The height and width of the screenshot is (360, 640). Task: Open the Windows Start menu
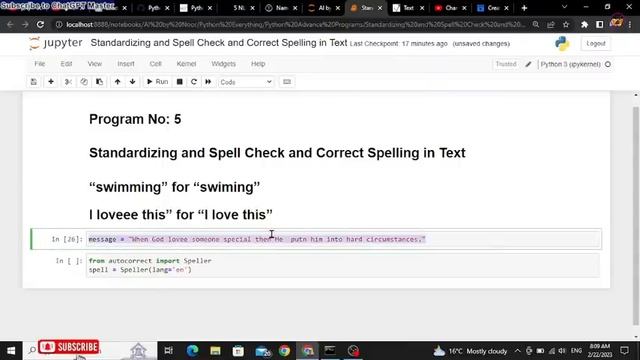click(11, 351)
